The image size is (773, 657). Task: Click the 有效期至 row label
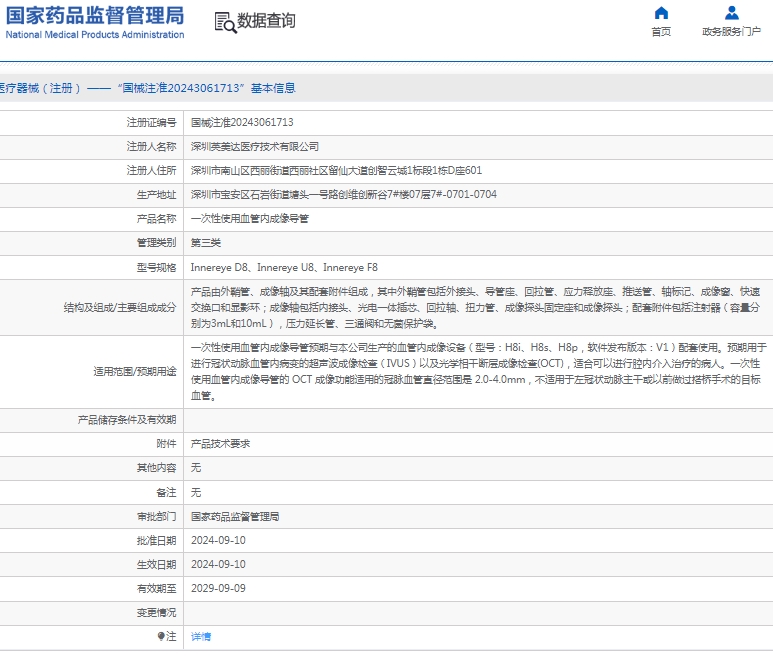pyautogui.click(x=156, y=588)
